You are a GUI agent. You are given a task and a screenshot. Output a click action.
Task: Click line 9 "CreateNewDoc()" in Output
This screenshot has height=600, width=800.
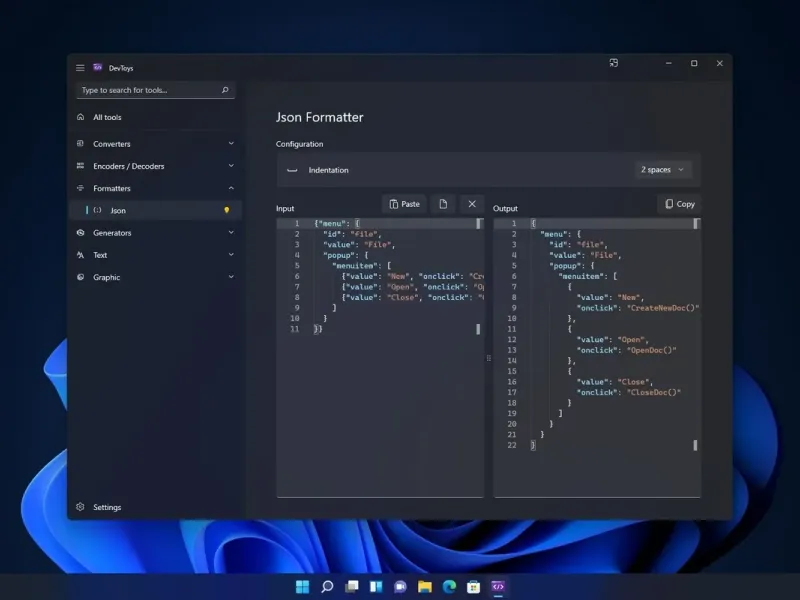point(663,308)
